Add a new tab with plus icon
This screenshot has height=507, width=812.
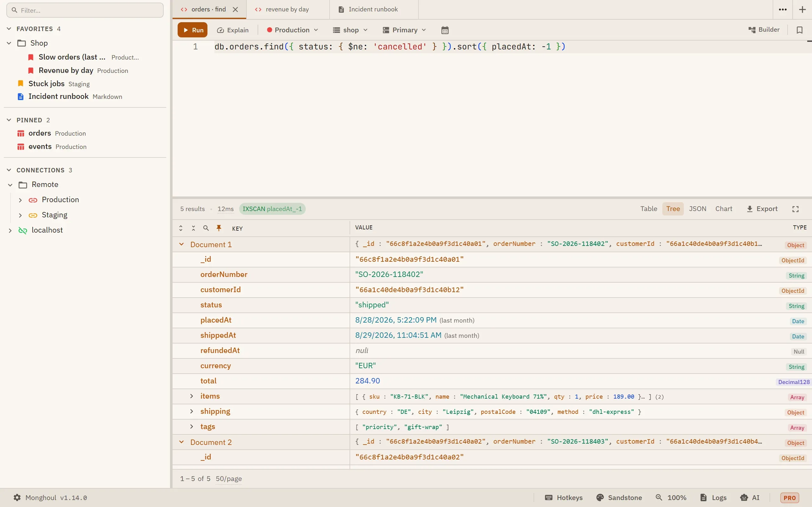click(x=802, y=10)
